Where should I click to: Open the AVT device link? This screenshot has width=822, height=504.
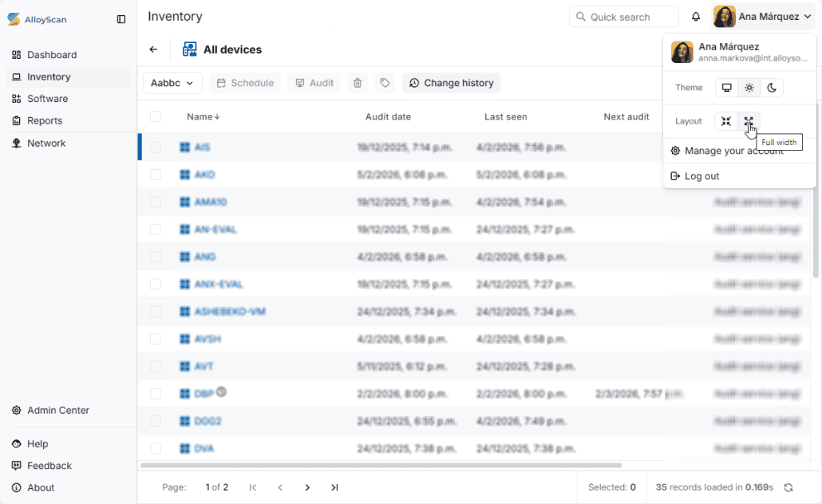[x=204, y=366]
